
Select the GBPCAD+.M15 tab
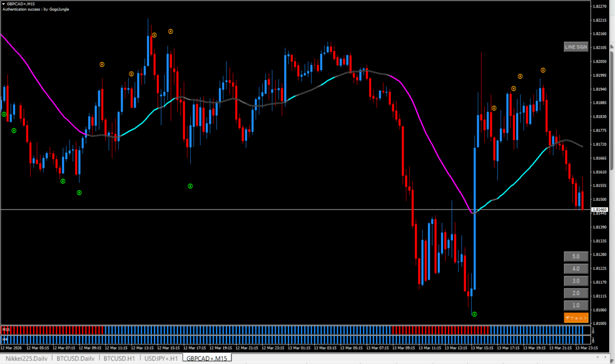[207, 358]
